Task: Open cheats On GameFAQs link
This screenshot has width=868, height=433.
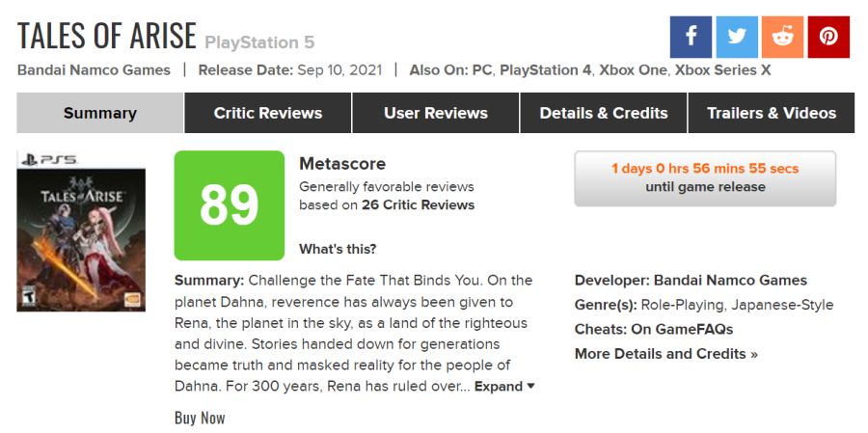Action: tap(682, 330)
